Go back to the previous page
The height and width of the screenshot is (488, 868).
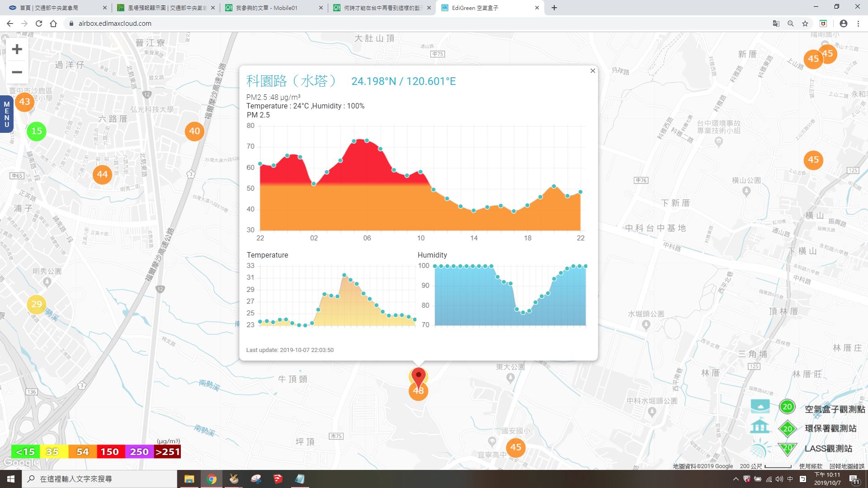pyautogui.click(x=10, y=23)
